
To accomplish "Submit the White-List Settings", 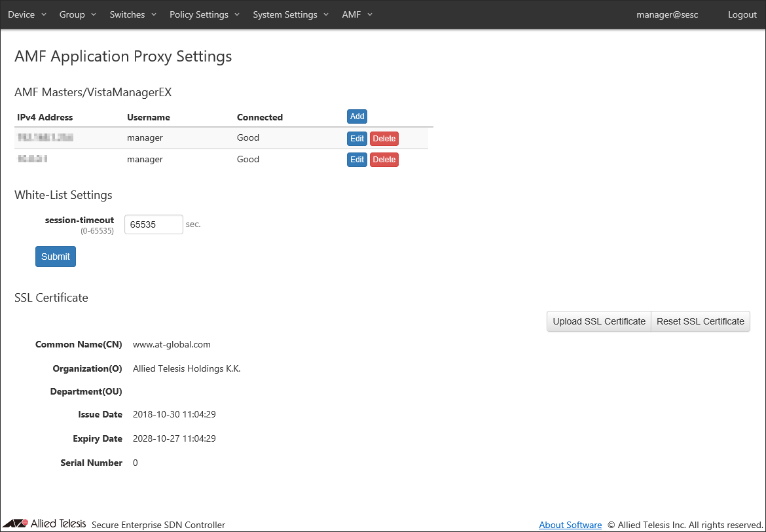I will tap(56, 257).
